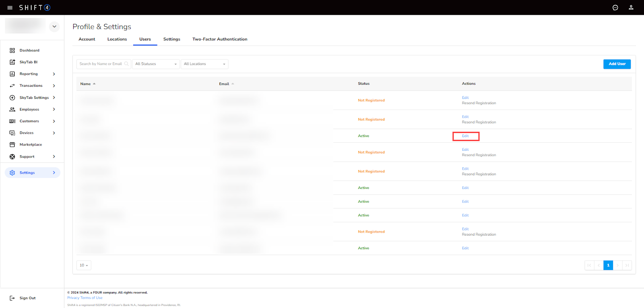Change rows per page dropdown showing 10

(84, 265)
